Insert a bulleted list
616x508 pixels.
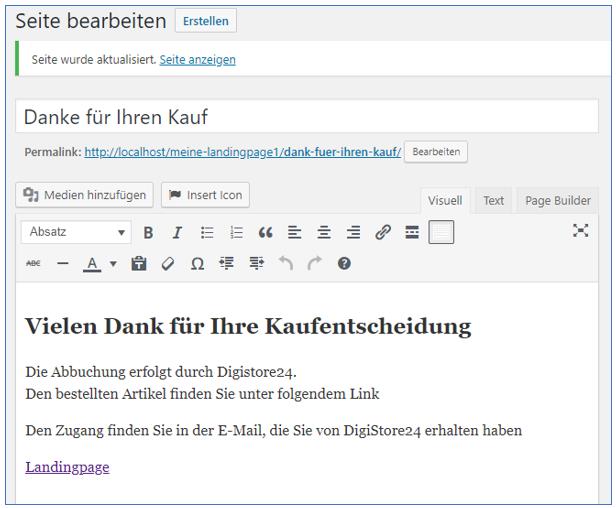(x=207, y=232)
